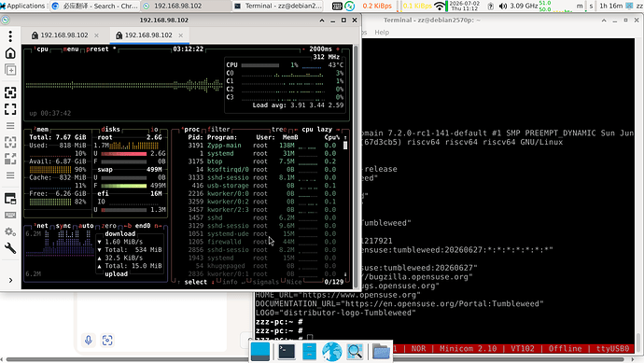Open the file manager cabinet icon in dock

(x=309, y=352)
